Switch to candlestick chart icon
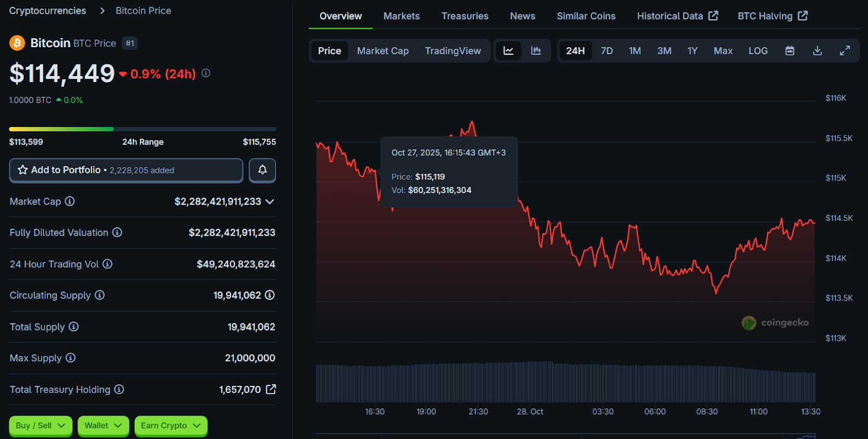The height and width of the screenshot is (439, 868). click(536, 50)
